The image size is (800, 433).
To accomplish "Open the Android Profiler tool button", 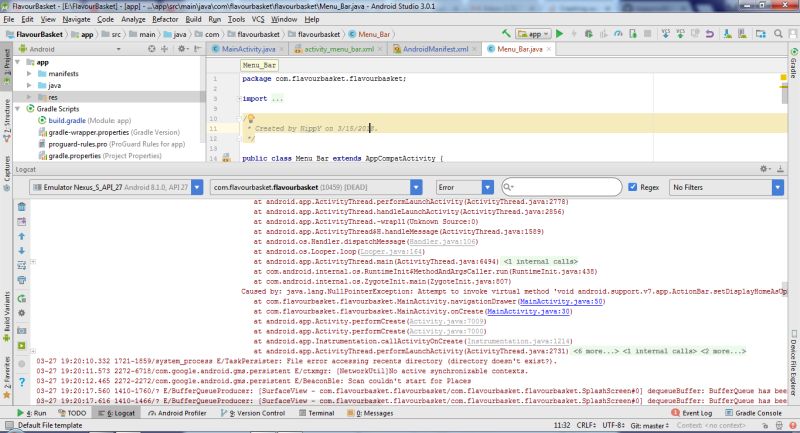I will click(177, 413).
